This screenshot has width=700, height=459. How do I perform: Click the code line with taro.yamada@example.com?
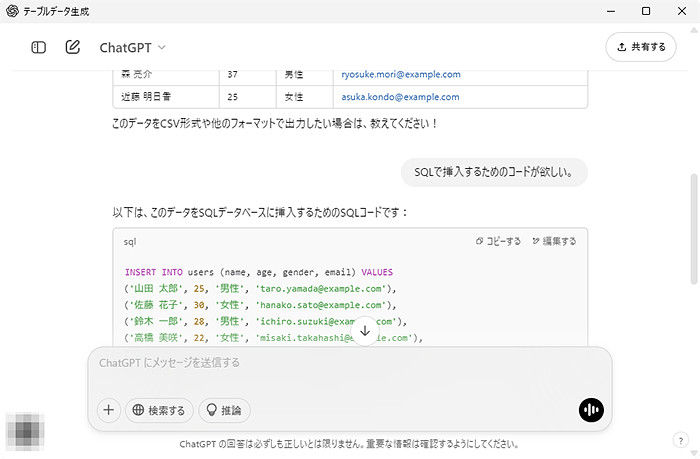pyautogui.click(x=260, y=288)
